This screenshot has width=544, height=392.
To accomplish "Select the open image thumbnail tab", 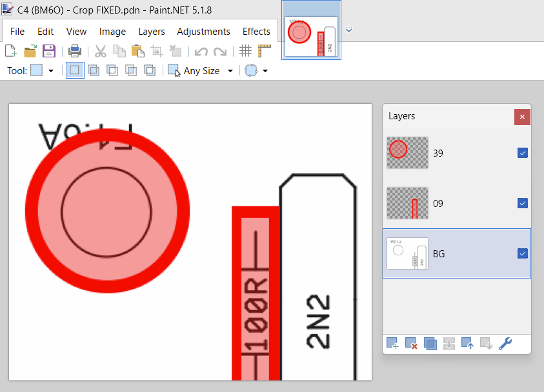I will coord(311,30).
